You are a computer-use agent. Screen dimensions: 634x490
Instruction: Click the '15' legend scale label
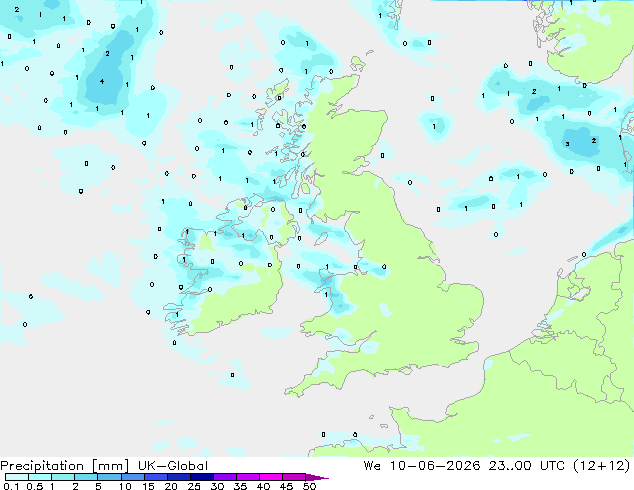pyautogui.click(x=148, y=486)
